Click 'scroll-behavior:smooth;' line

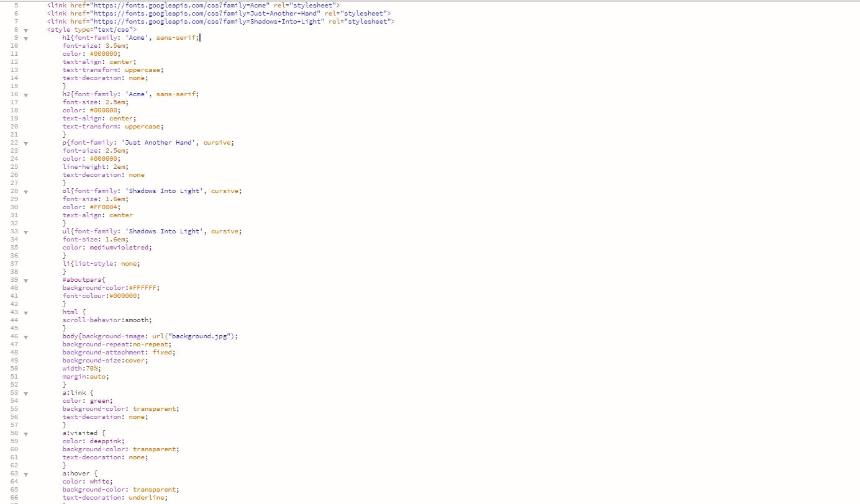pos(107,320)
